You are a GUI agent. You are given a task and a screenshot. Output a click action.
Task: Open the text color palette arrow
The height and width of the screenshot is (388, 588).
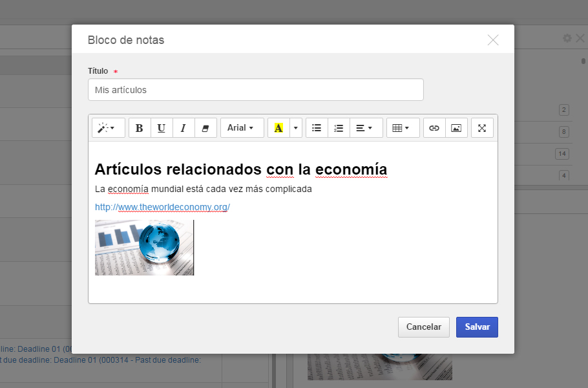click(x=296, y=128)
